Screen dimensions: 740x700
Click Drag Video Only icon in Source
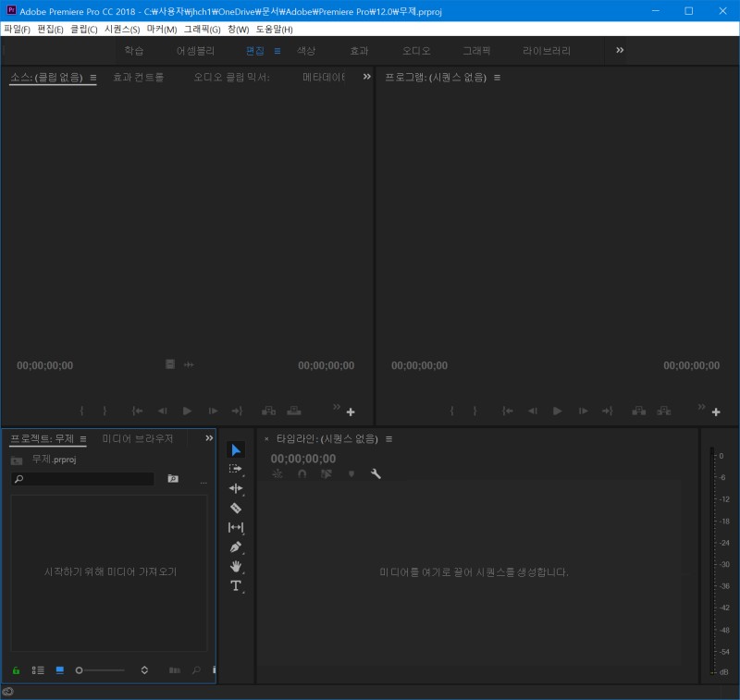[x=170, y=364]
